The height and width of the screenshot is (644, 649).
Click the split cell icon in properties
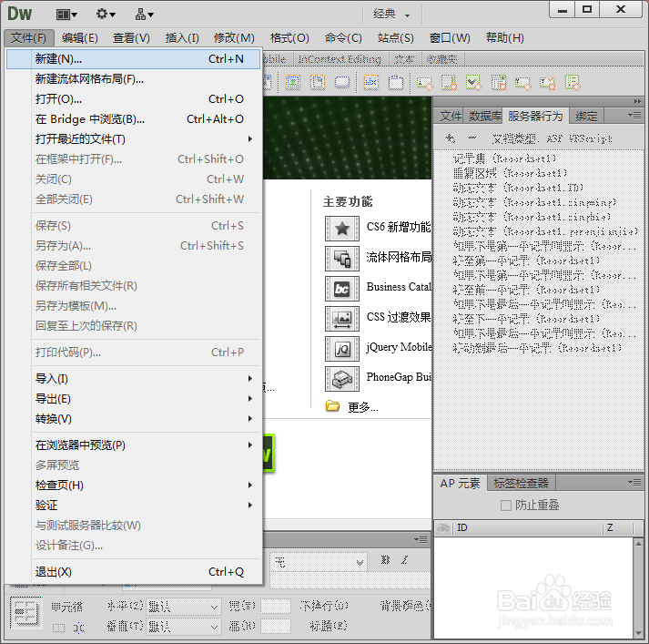pos(78,629)
